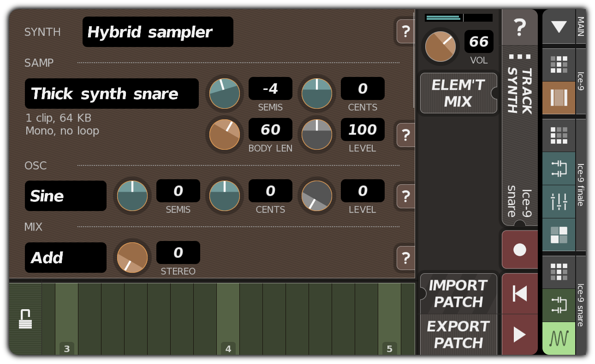Screen dimensions: 595x364
Task: Click the signal routing icon on Ice-9 finale
Action: pos(559,169)
